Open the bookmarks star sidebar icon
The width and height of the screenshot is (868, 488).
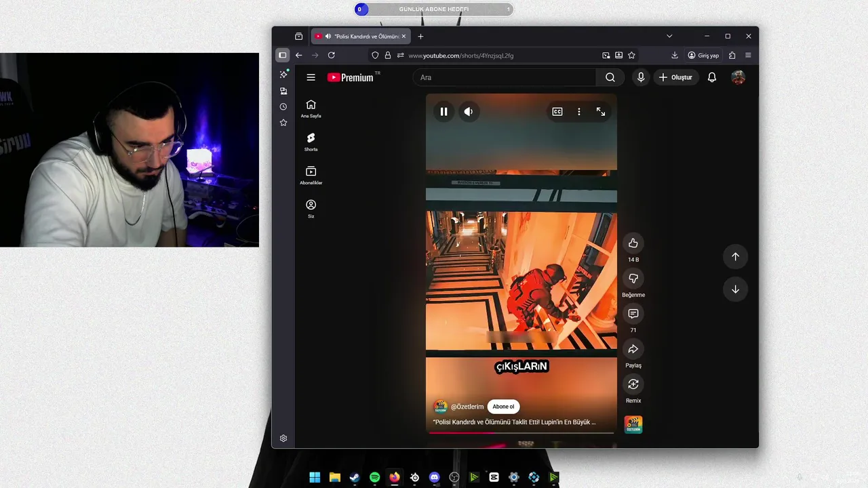coord(283,123)
